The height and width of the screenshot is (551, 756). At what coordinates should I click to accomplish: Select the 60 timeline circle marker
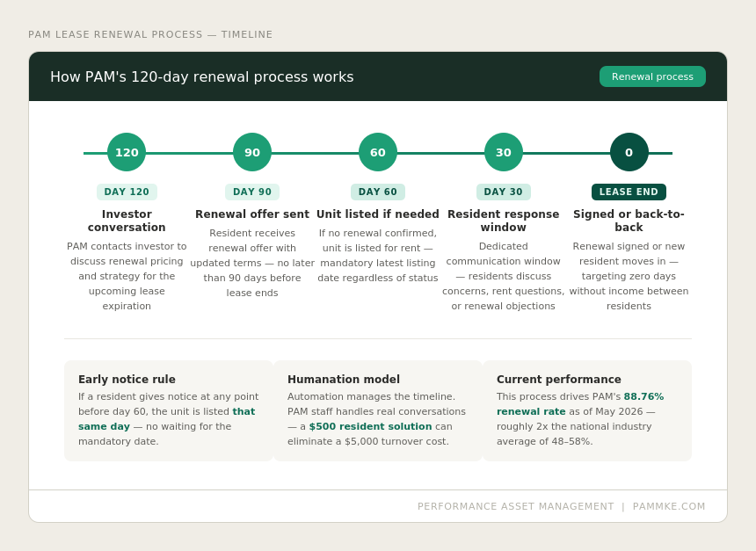[x=378, y=152]
